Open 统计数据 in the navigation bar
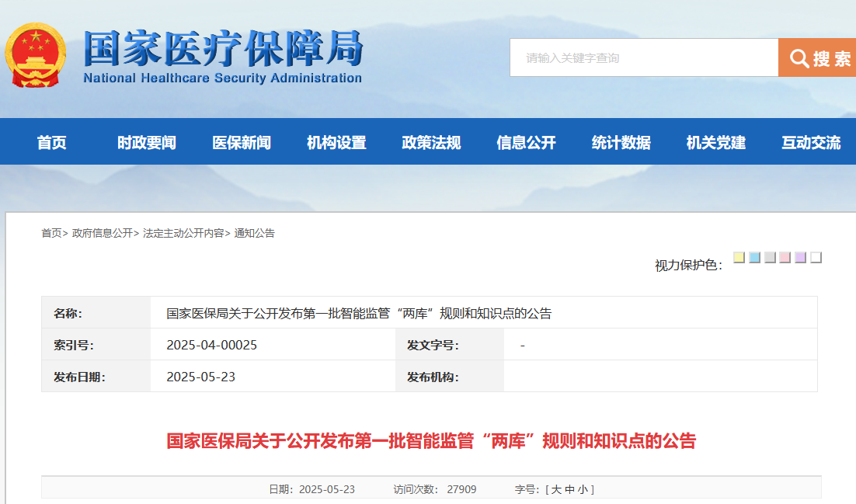 point(621,143)
